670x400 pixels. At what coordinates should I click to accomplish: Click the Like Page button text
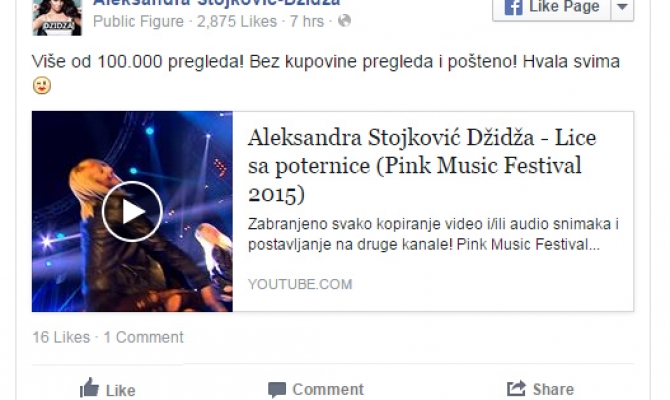[564, 7]
